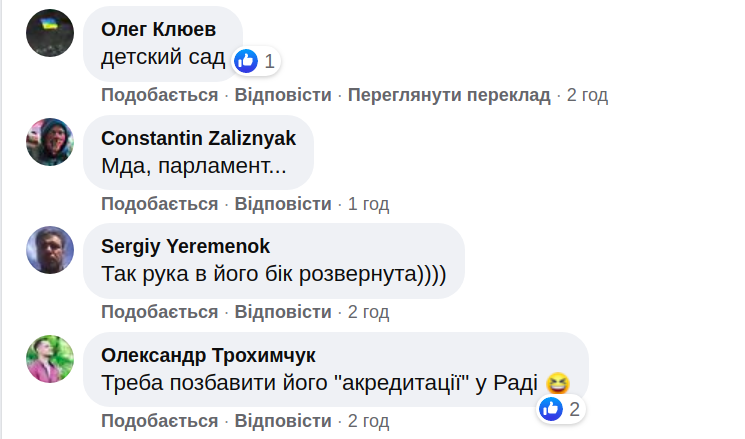
Task: Click the 1 год timestamp on Zaliznyak's comment
Action: [368, 204]
